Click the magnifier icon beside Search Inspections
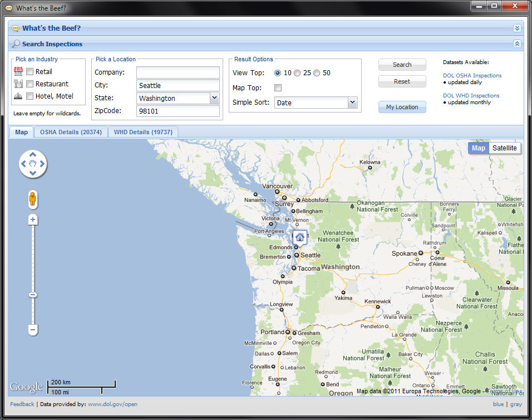 point(16,44)
